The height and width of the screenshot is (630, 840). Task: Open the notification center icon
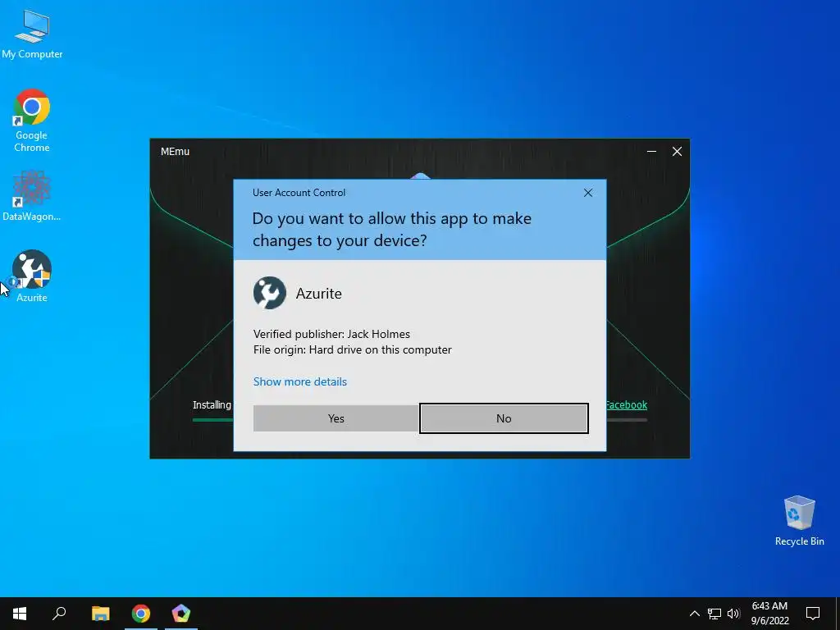[813, 614]
